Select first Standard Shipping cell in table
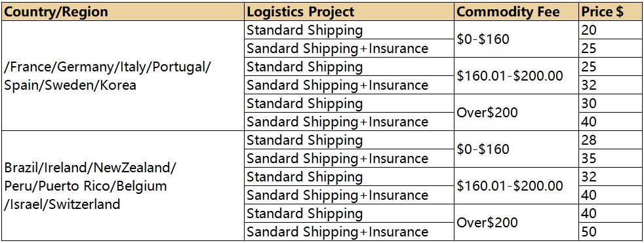The image size is (644, 243). [350, 30]
